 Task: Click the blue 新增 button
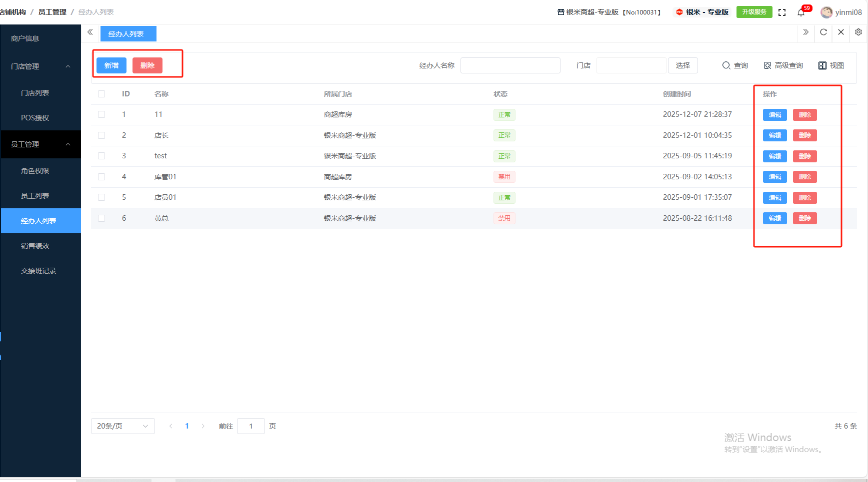[x=111, y=65]
